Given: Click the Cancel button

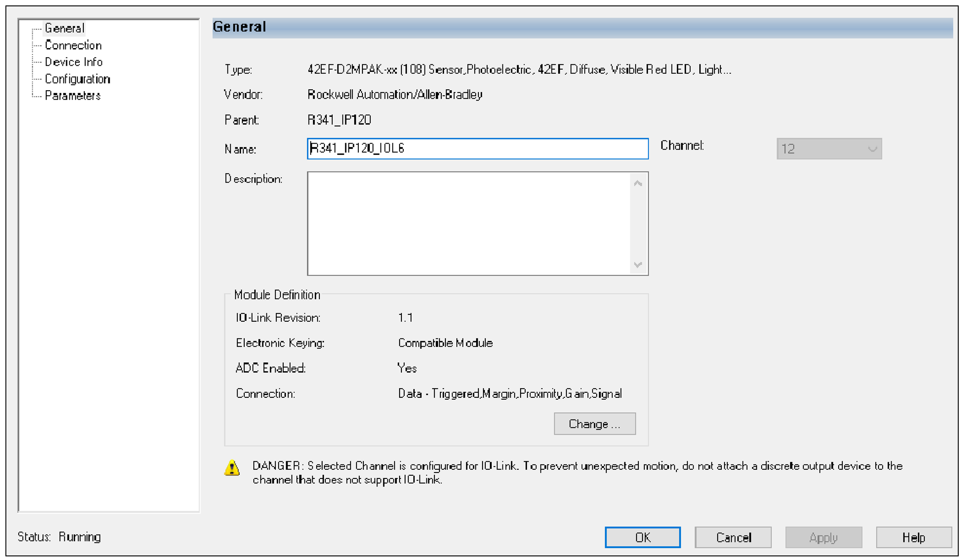Looking at the screenshot, I should click(x=733, y=537).
